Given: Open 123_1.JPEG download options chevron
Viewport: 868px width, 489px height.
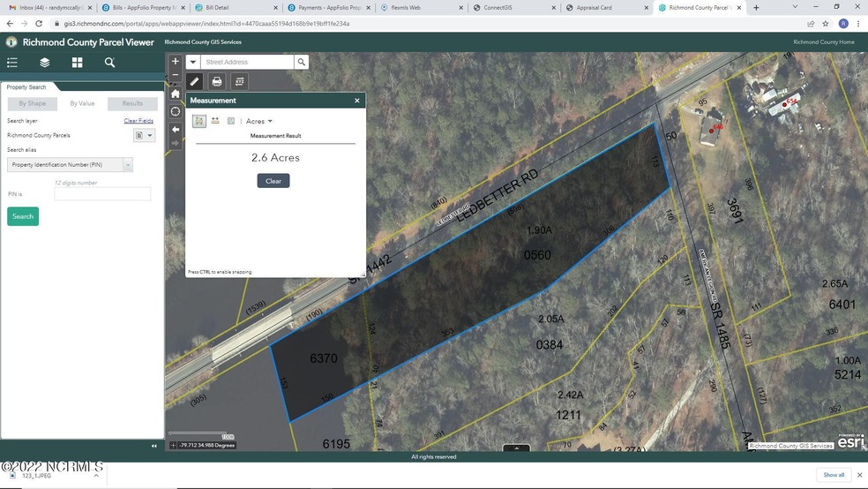Looking at the screenshot, I should click(x=96, y=476).
